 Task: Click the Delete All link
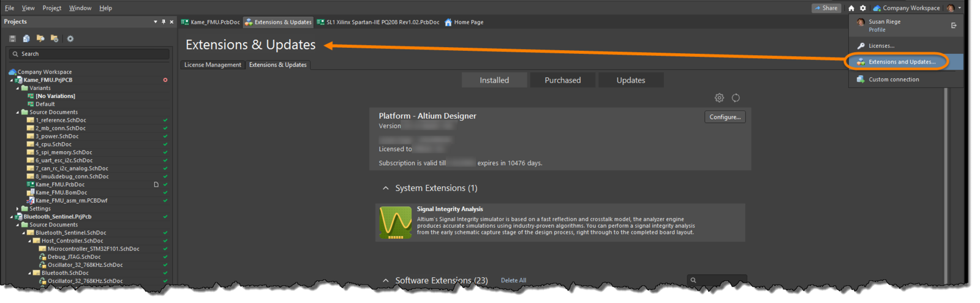click(x=513, y=280)
